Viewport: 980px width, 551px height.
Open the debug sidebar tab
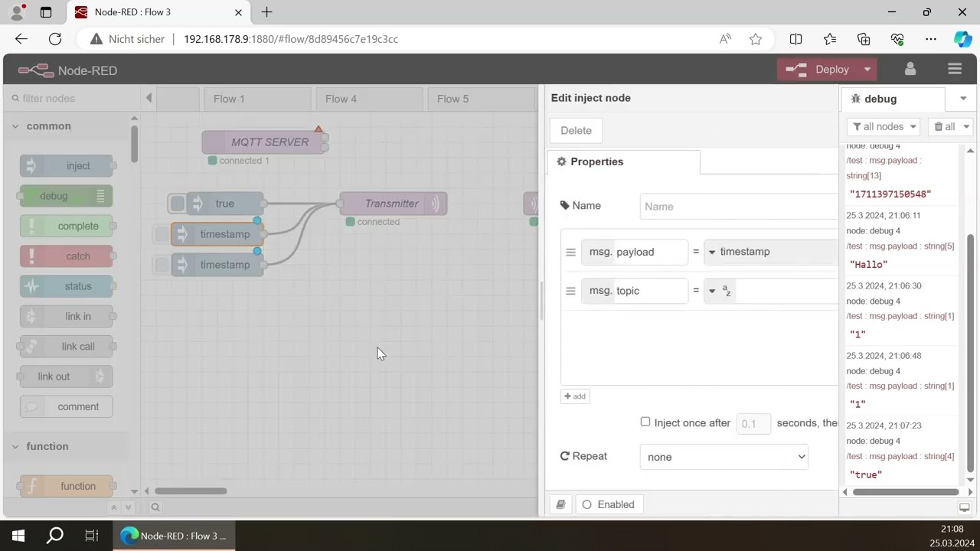click(892, 99)
